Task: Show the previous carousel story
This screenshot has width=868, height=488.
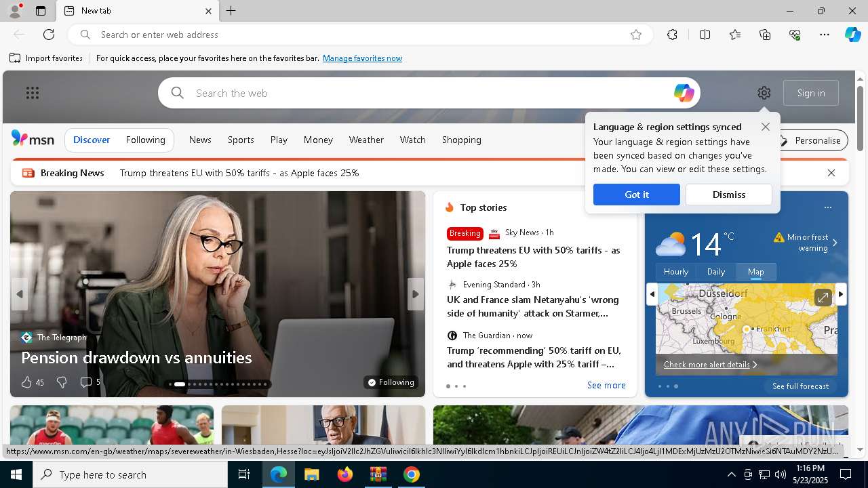Action: pyautogui.click(x=20, y=294)
